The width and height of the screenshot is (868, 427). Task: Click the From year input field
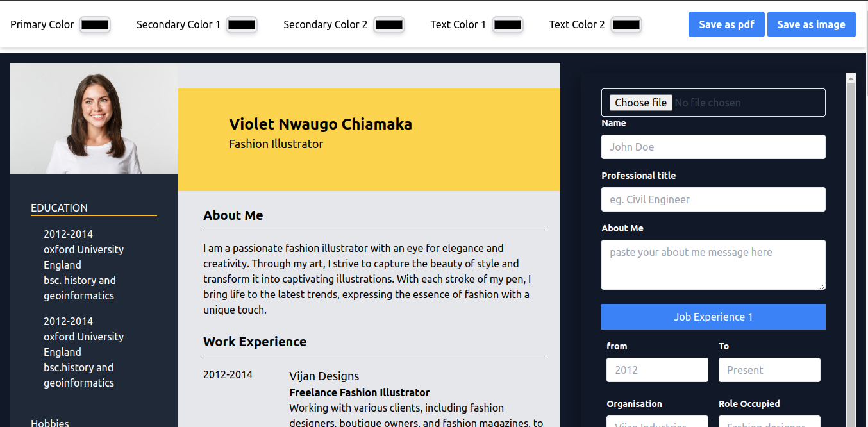(657, 370)
